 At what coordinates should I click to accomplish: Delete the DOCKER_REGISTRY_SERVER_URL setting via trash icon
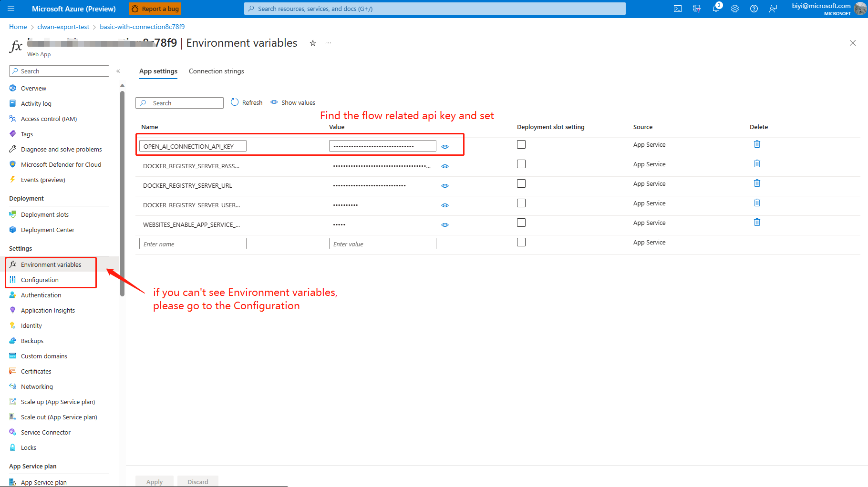tap(757, 183)
